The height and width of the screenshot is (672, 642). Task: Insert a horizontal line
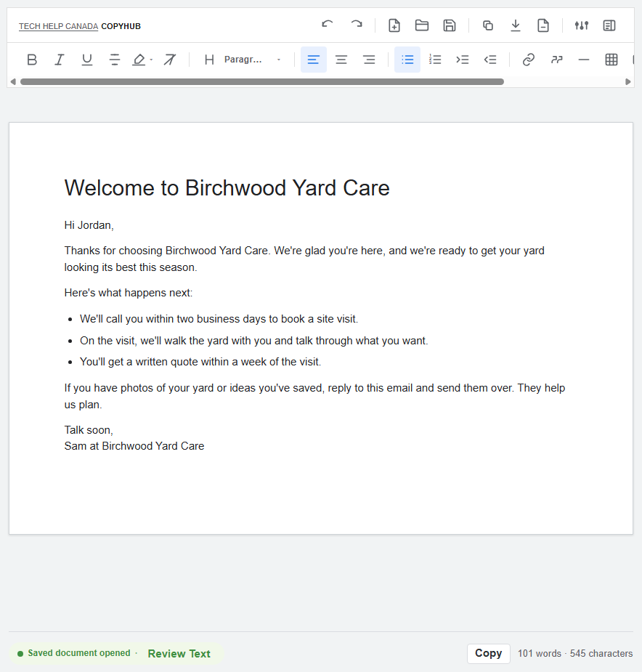pyautogui.click(x=584, y=60)
